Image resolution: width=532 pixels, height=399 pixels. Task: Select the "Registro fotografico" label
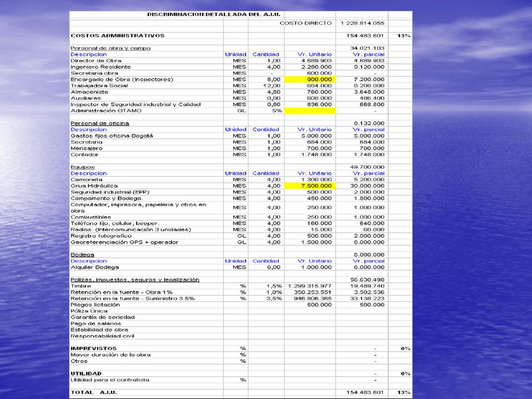pos(101,236)
